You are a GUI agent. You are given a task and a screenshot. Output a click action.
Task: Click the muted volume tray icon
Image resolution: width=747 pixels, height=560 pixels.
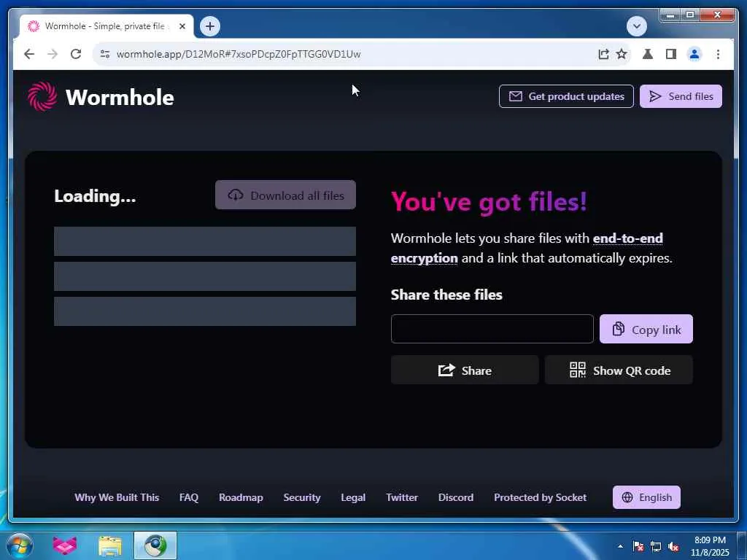click(673, 546)
